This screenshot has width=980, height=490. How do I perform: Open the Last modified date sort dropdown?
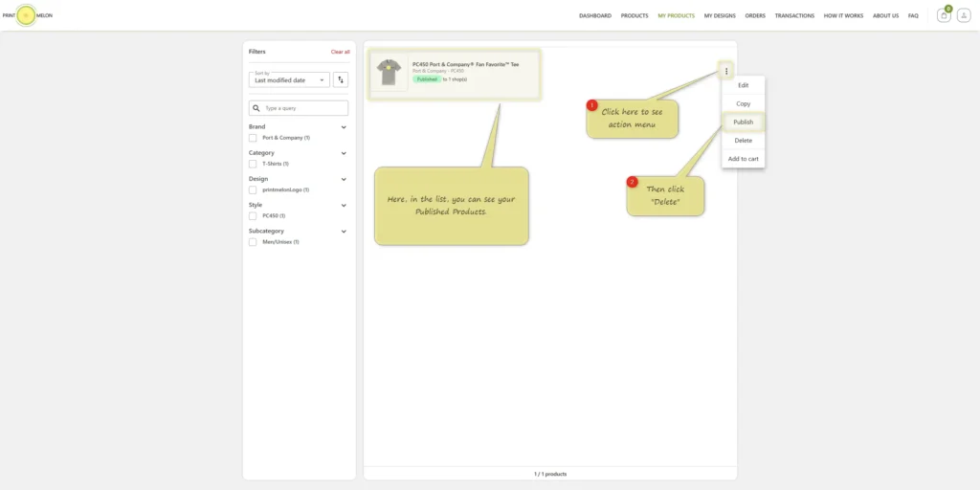tap(289, 79)
